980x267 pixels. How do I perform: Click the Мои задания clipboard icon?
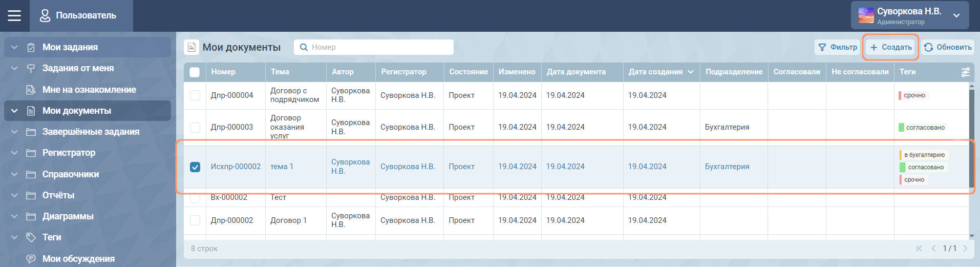click(x=31, y=47)
